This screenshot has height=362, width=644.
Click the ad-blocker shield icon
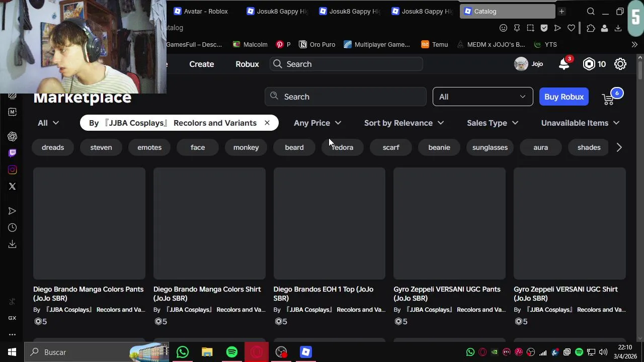pyautogui.click(x=544, y=28)
